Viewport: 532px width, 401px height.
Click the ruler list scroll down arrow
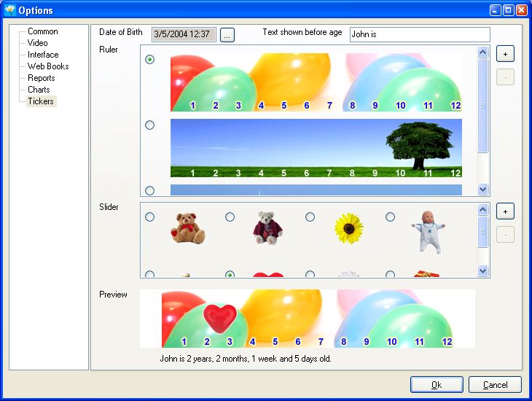coord(482,189)
